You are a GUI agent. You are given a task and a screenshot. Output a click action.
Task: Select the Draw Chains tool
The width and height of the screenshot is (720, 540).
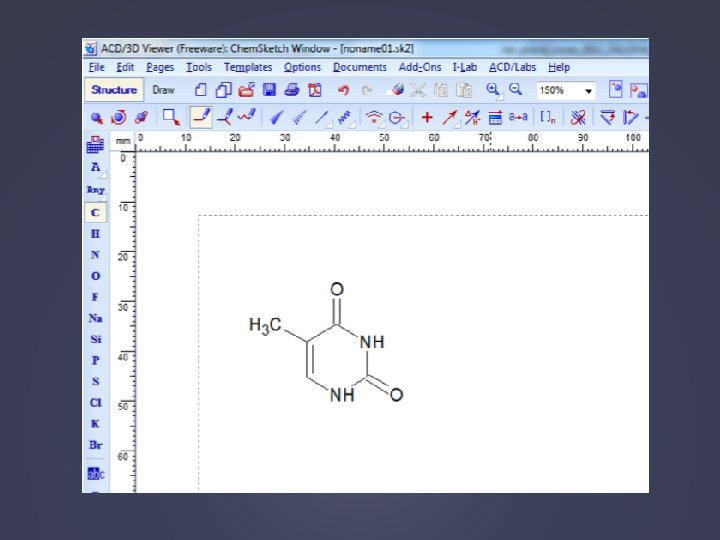pos(247,116)
